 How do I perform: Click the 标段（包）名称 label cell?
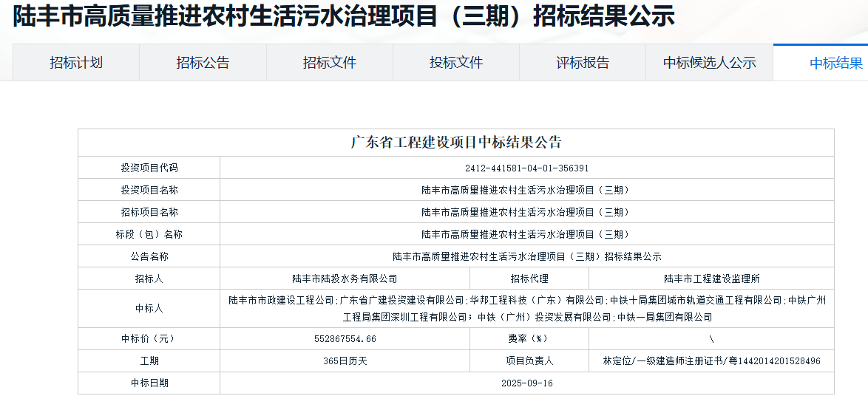pyautogui.click(x=149, y=234)
